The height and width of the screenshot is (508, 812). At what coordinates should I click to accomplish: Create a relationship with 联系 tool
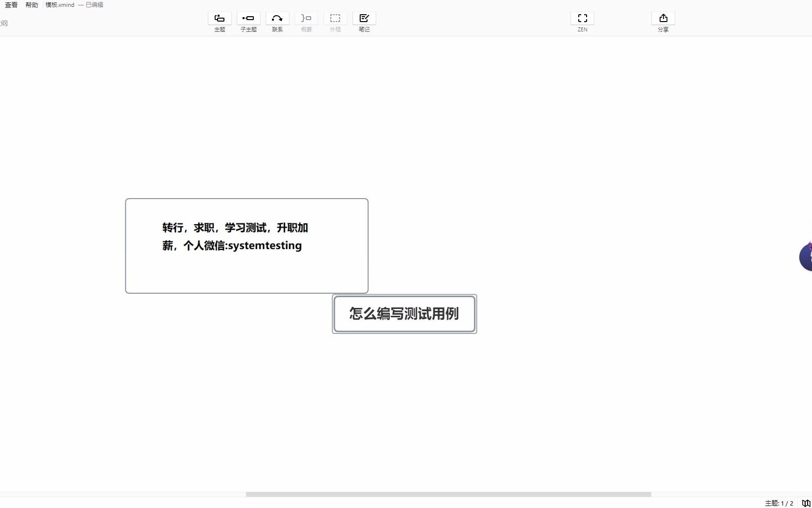[x=276, y=22]
